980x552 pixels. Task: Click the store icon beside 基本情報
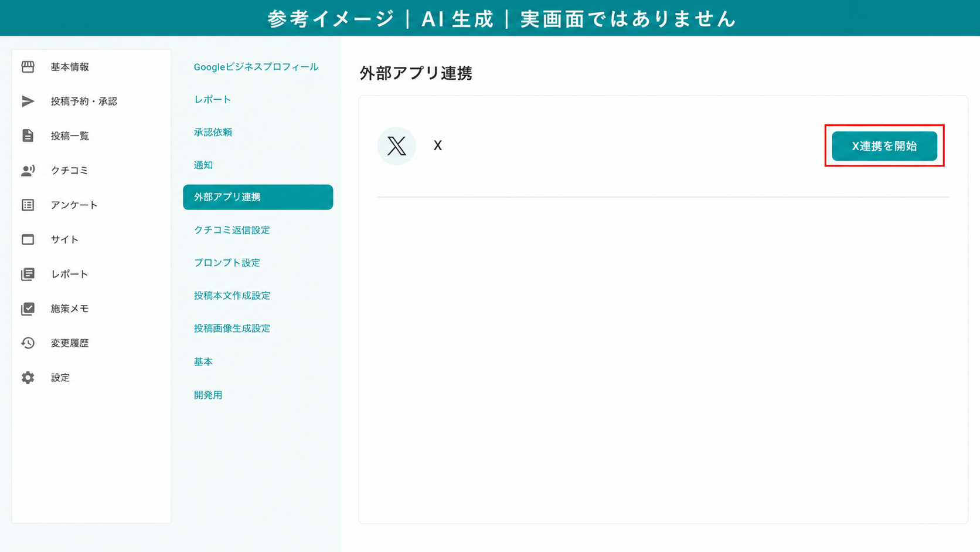tap(28, 67)
